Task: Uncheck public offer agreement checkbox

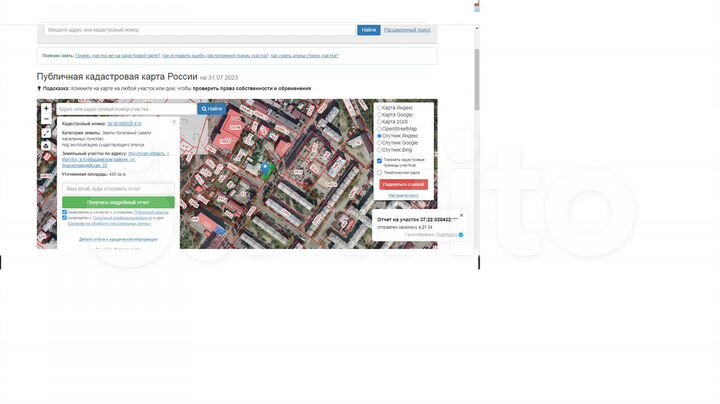Action: [65, 212]
